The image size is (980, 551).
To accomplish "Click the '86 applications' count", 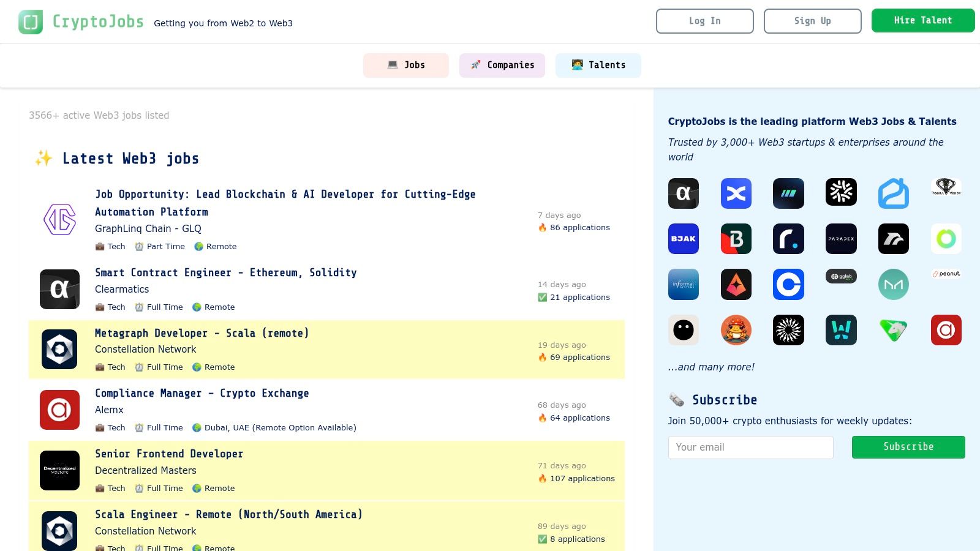I will click(574, 227).
